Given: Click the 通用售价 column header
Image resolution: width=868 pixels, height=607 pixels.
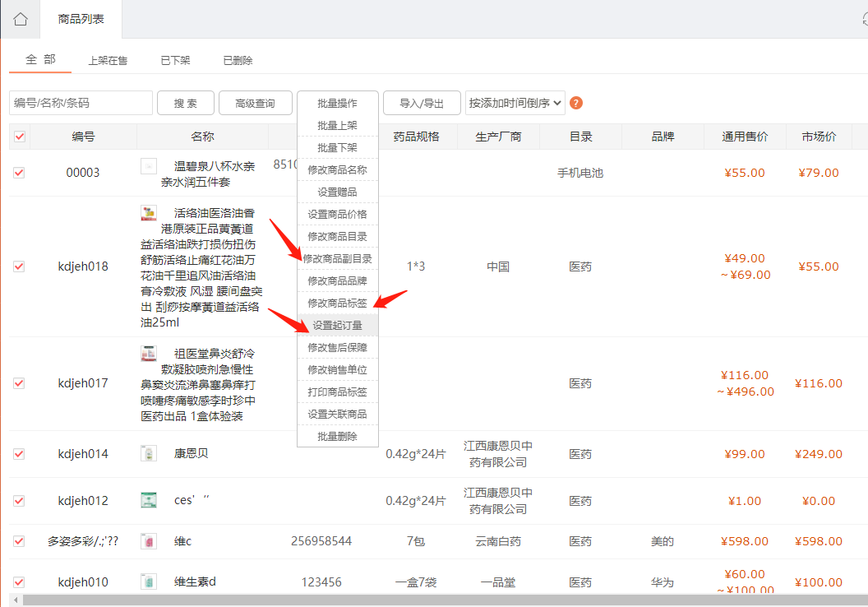Looking at the screenshot, I should (745, 137).
